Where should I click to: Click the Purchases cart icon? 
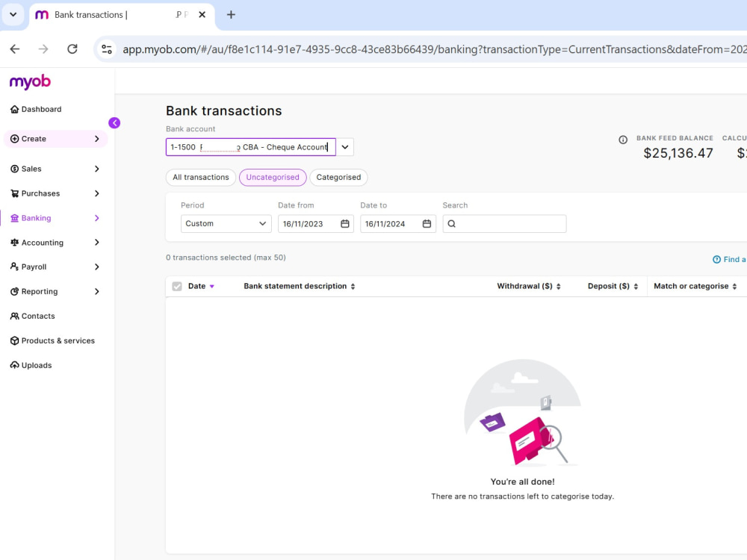15,193
